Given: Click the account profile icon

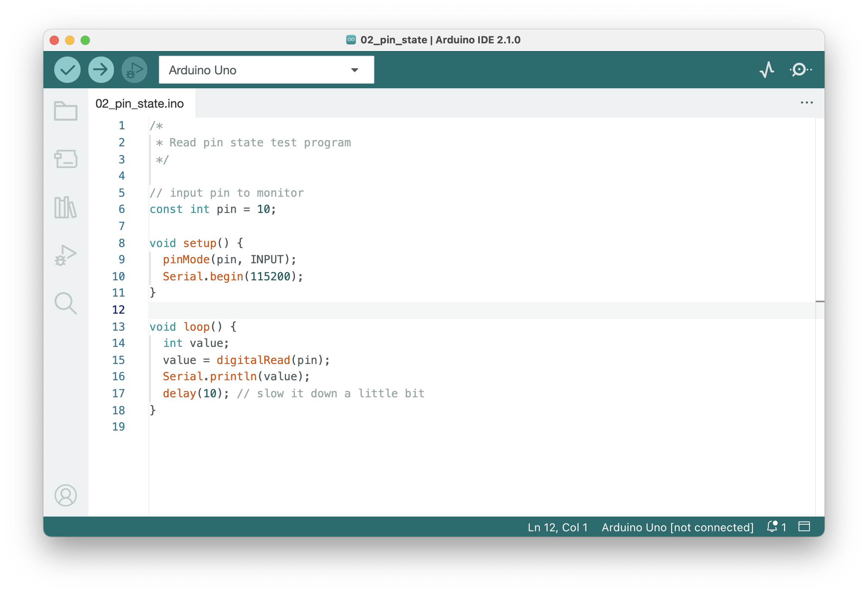Looking at the screenshot, I should [x=65, y=495].
